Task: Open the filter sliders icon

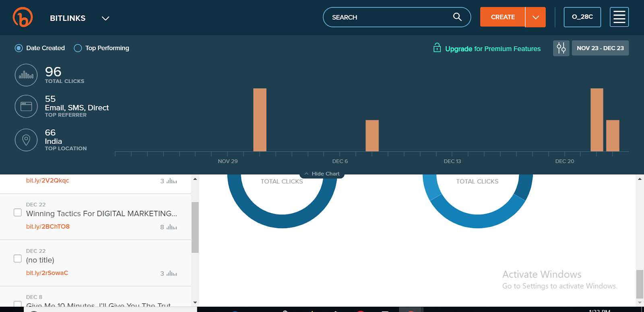Action: click(x=561, y=48)
